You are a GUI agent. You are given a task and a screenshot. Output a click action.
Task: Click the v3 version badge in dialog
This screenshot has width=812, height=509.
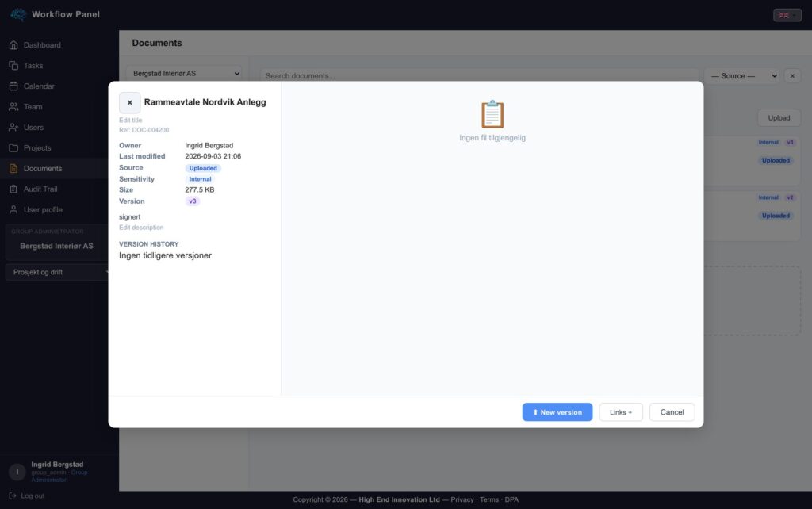(x=192, y=201)
